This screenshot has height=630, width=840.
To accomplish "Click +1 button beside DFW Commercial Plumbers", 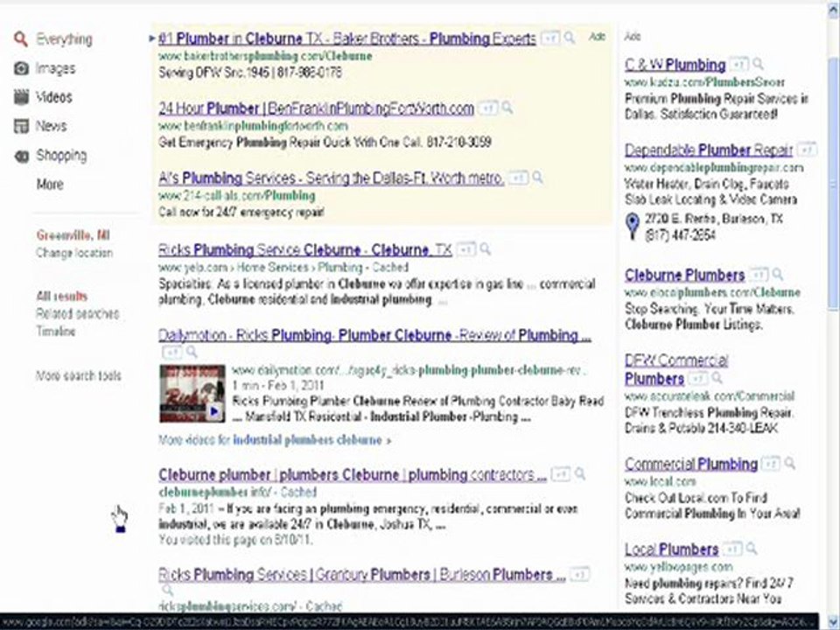I will click(697, 379).
